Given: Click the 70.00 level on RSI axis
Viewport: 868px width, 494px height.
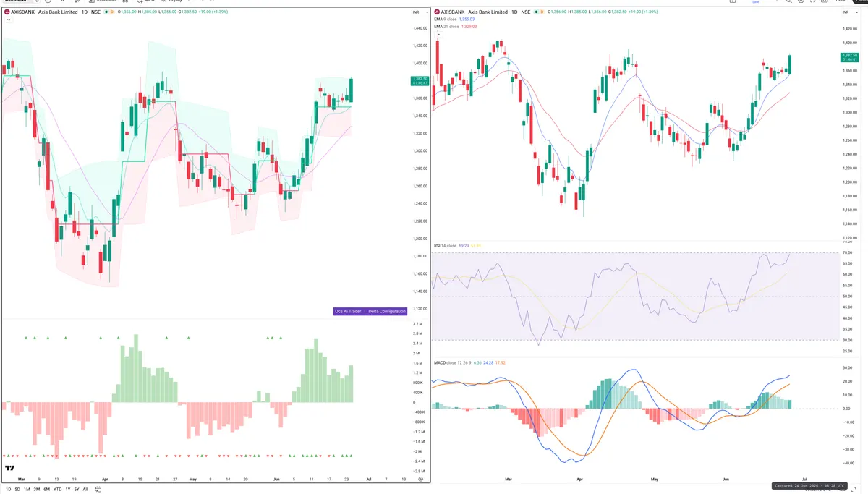Looking at the screenshot, I should coord(846,252).
